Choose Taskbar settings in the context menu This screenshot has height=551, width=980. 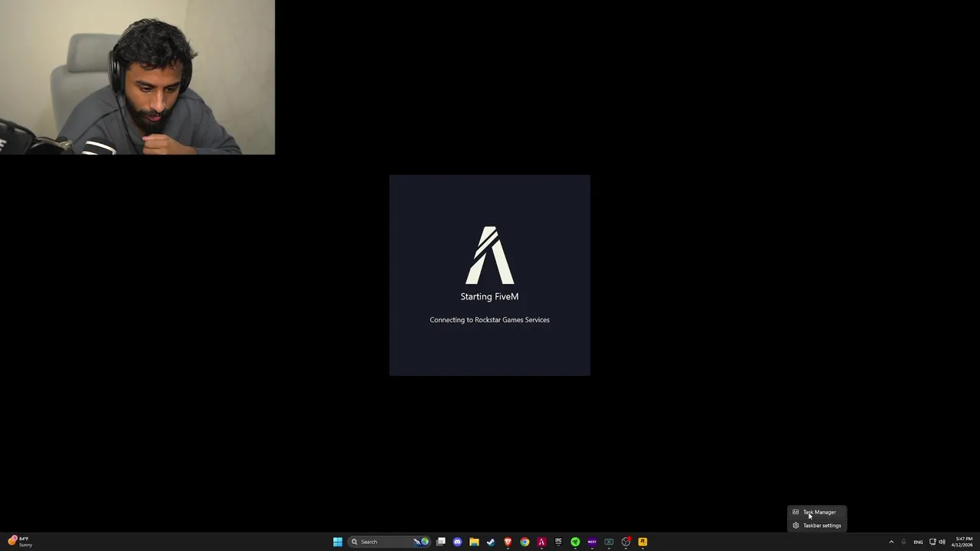(817, 525)
